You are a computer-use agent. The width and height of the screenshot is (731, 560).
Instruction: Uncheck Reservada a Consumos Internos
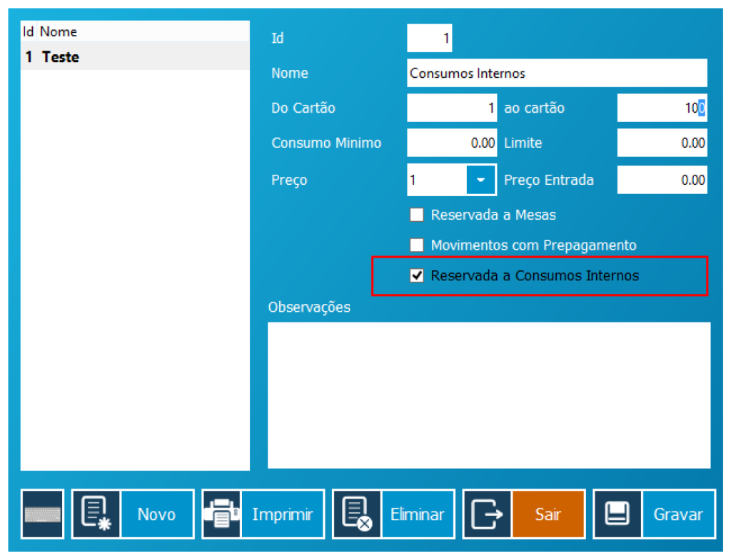(x=417, y=275)
